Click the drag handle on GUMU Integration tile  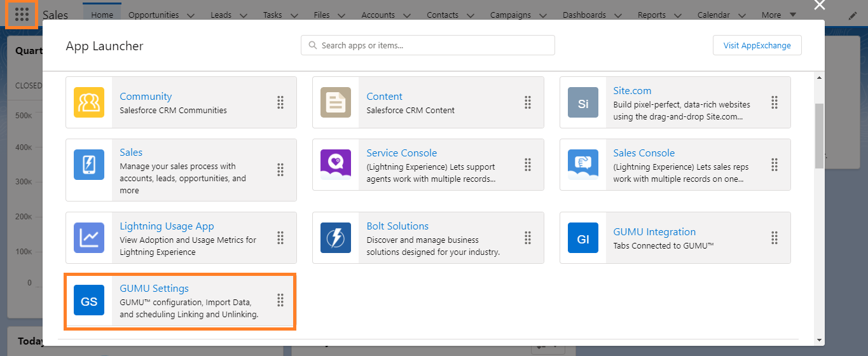[775, 238]
